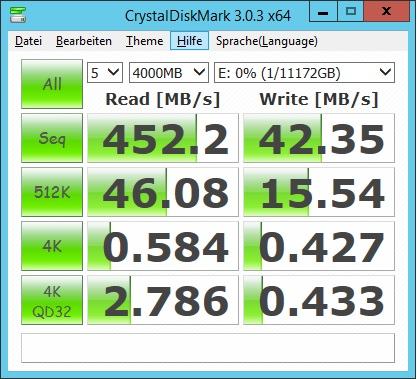Click the empty comment field at bottom
Image resolution: width=417 pixels, height=379 pixels.
pyautogui.click(x=208, y=348)
